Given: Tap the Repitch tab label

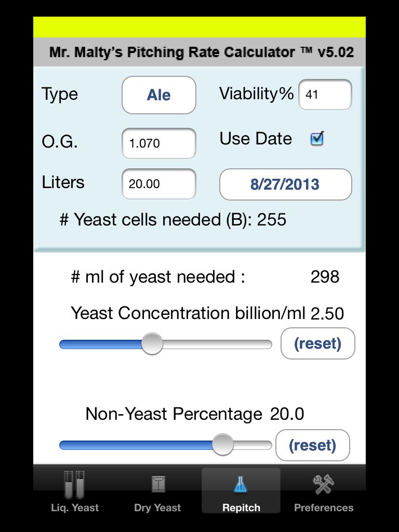Looking at the screenshot, I should click(x=241, y=508).
